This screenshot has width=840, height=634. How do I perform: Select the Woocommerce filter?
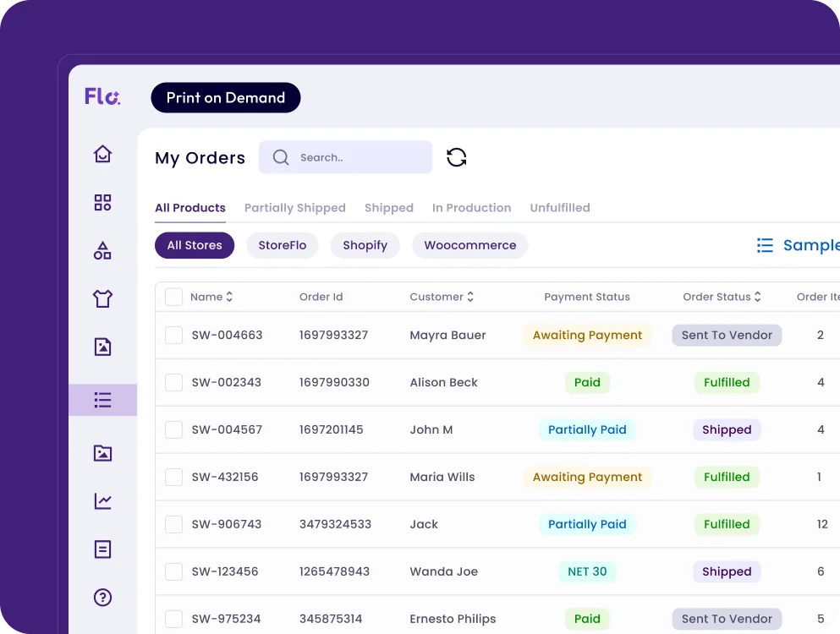469,245
